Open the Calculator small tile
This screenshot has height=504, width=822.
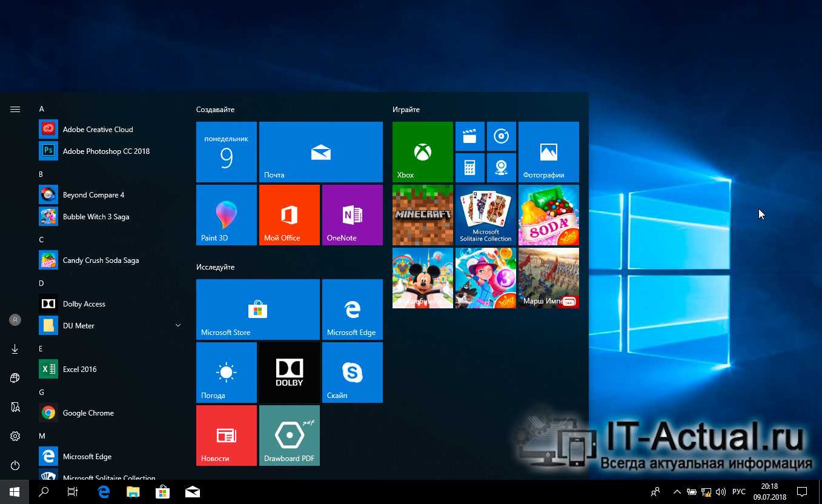coord(469,167)
